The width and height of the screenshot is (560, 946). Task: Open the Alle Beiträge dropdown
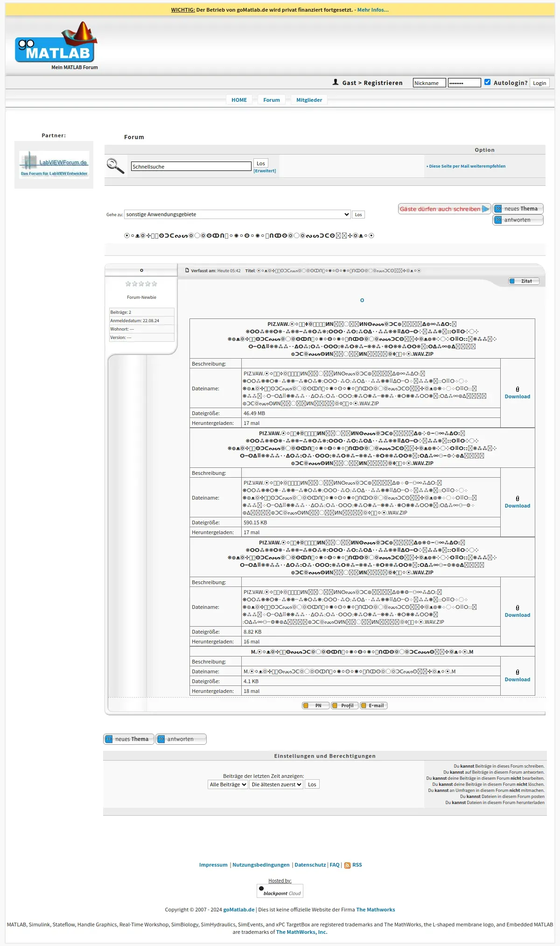(x=228, y=784)
